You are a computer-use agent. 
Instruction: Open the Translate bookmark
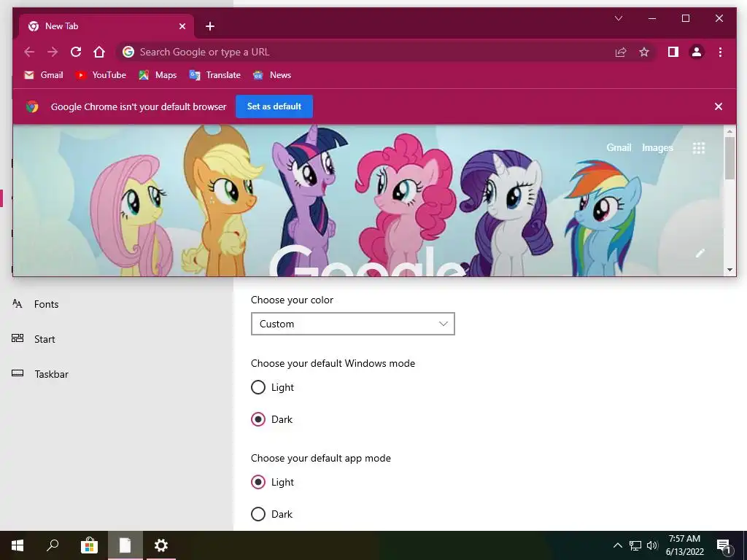tap(215, 75)
